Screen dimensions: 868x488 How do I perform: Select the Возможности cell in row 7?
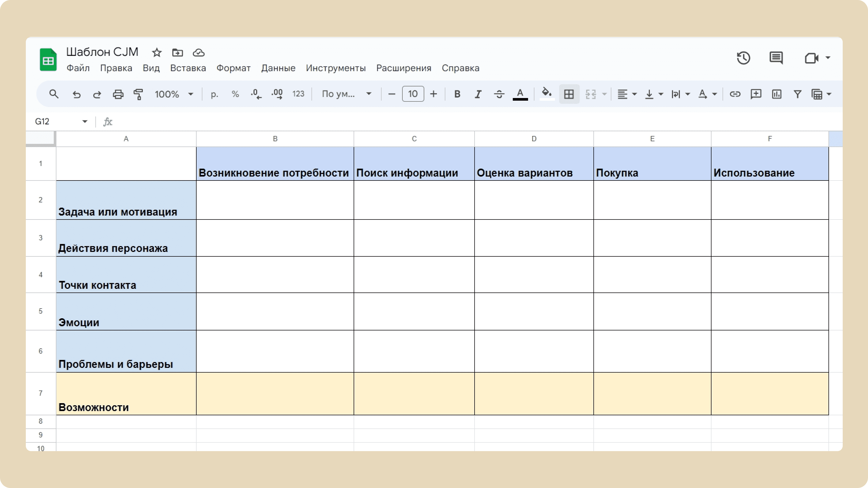point(126,394)
